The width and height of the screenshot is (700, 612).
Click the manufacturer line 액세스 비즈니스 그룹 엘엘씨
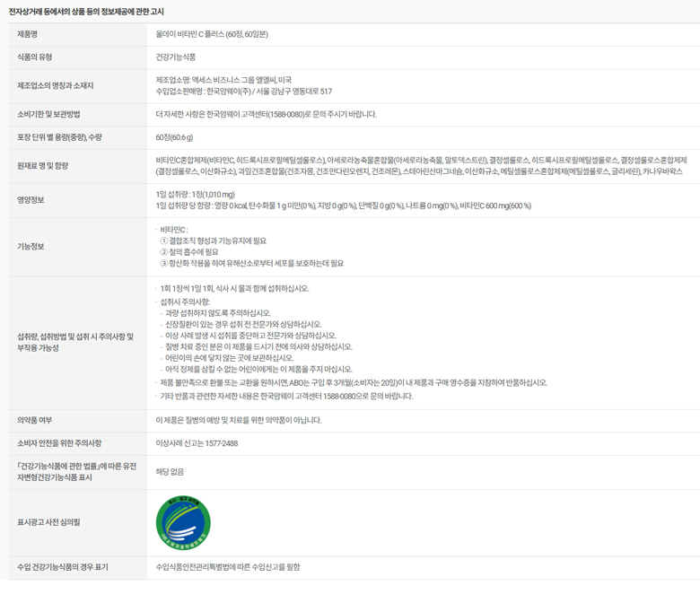click(223, 80)
